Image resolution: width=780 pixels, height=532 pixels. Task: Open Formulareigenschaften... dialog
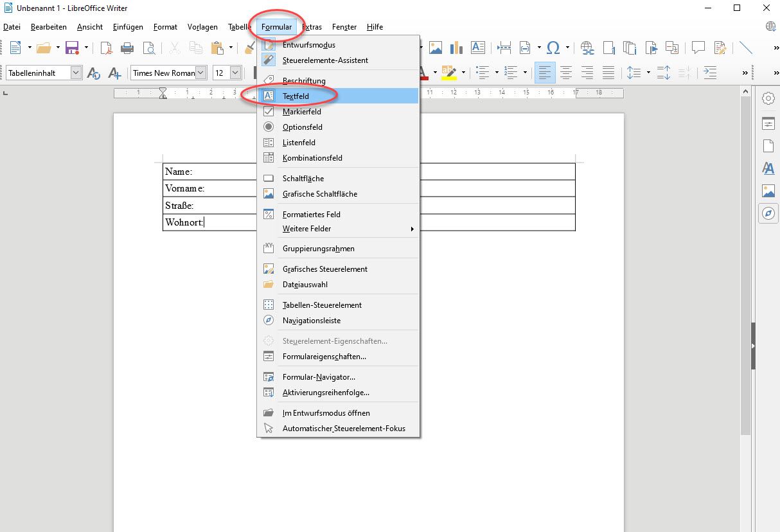point(338,357)
